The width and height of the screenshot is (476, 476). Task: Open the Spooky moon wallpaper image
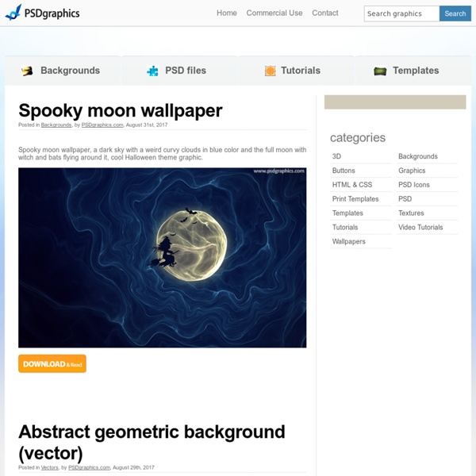tap(163, 258)
